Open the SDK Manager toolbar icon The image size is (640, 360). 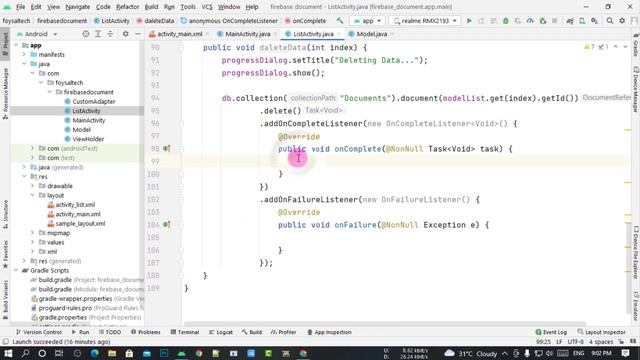coord(594,21)
